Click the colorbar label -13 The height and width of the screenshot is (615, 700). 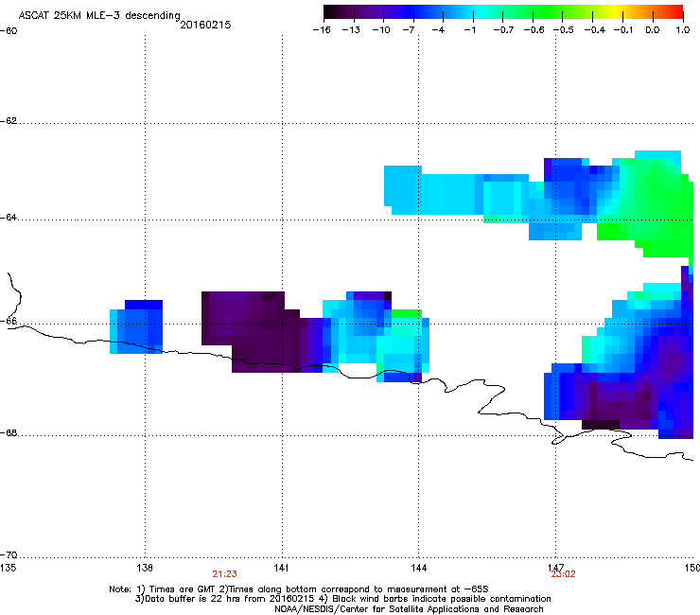(x=351, y=30)
